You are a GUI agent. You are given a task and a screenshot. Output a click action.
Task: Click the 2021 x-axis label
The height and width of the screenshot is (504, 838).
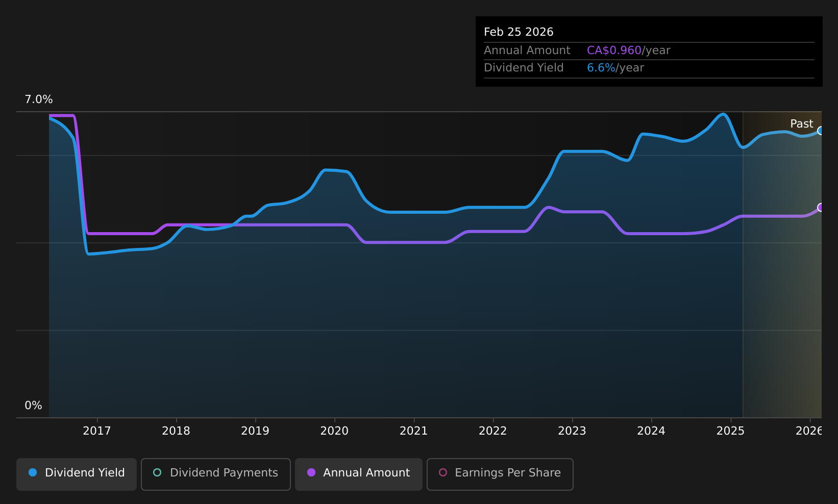point(414,431)
